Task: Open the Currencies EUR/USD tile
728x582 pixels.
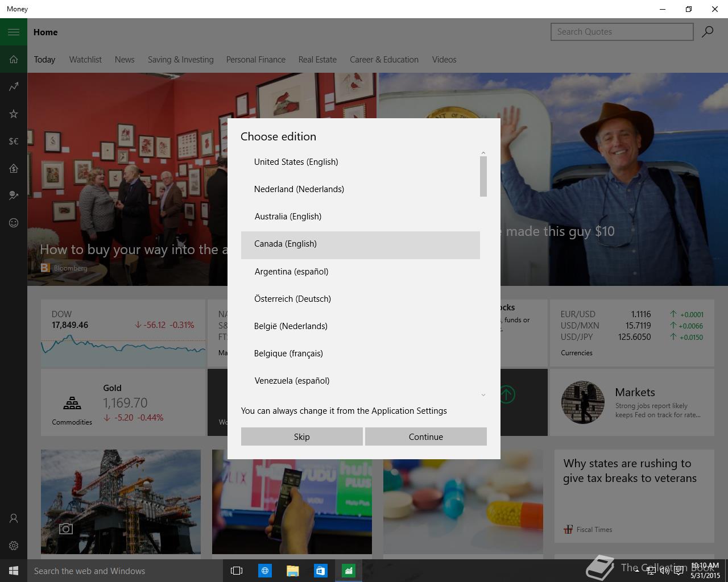Action: [632, 333]
